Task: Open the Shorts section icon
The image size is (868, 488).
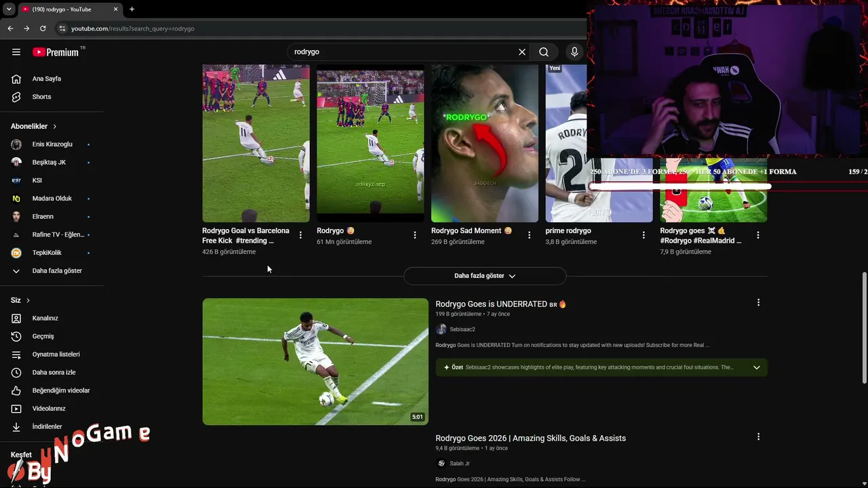Action: point(16,97)
